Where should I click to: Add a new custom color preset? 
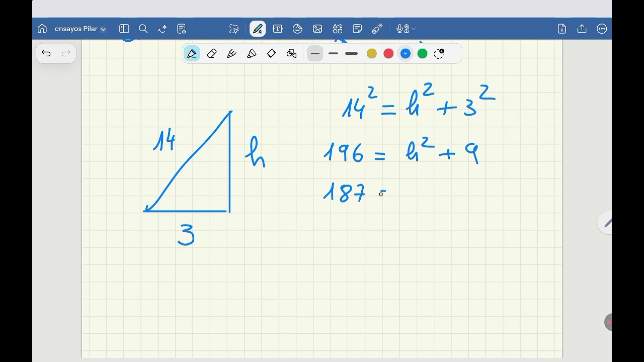pyautogui.click(x=439, y=53)
